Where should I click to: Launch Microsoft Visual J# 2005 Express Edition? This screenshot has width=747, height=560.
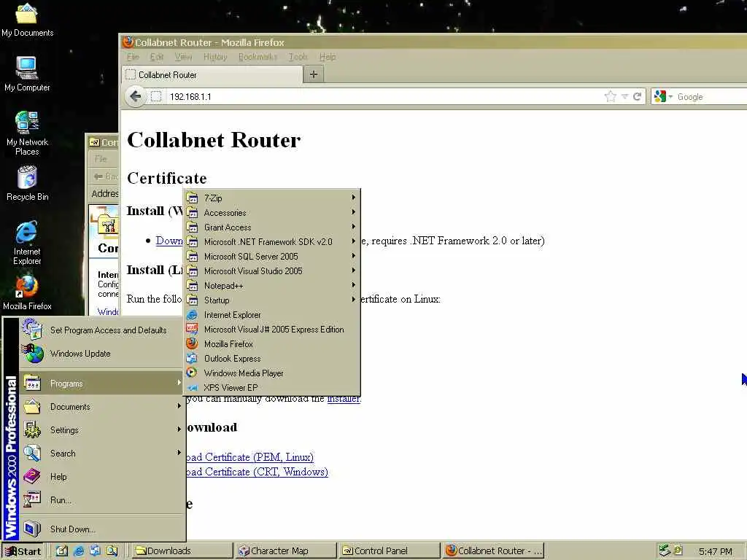point(272,330)
